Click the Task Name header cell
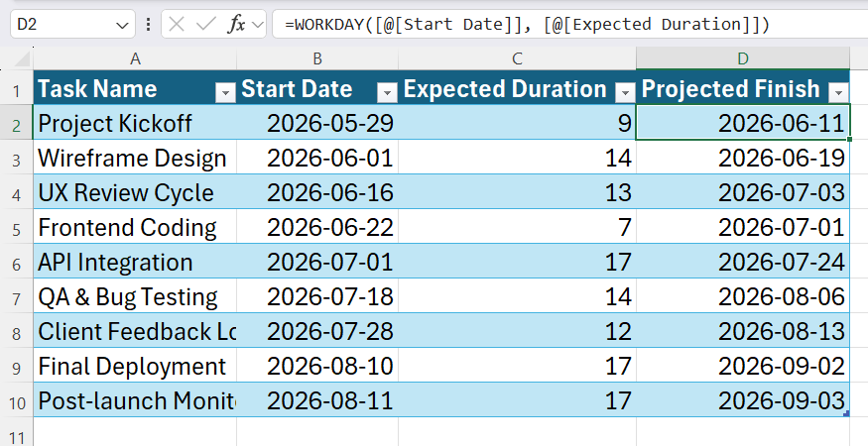 coord(135,87)
